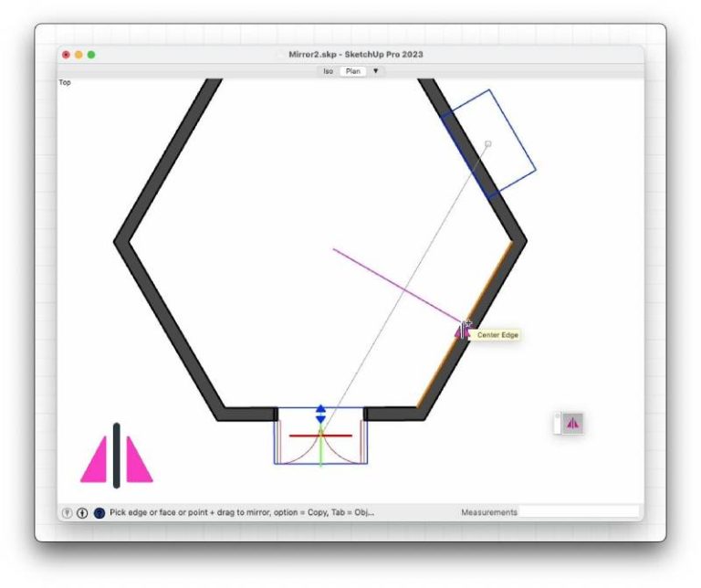Click the blue arrows on the door component
Screen dimensions: 701x588
(x=320, y=414)
